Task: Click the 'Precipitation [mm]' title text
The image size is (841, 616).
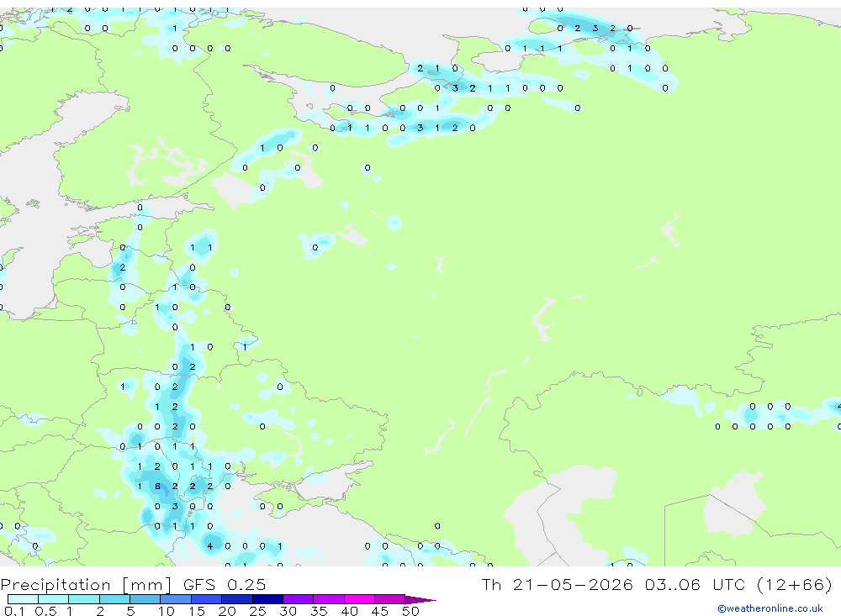Action: coord(86,584)
